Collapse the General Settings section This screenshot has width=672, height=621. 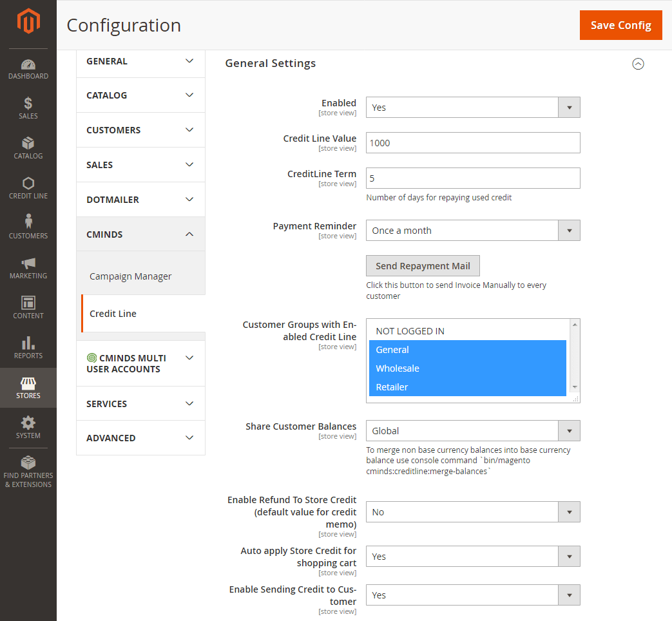(638, 64)
